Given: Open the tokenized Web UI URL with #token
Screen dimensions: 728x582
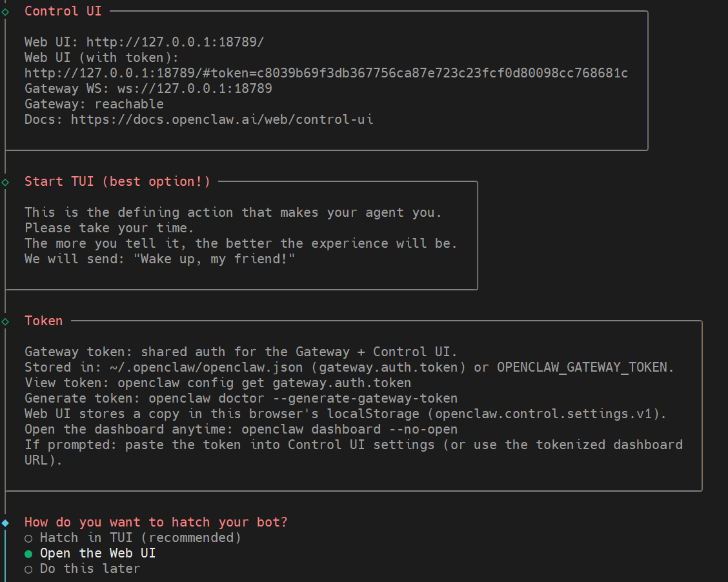Looking at the screenshot, I should (326, 73).
